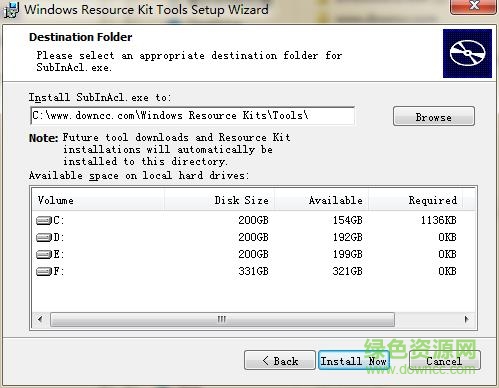Go back with the Back button
499x388 pixels.
click(x=280, y=360)
